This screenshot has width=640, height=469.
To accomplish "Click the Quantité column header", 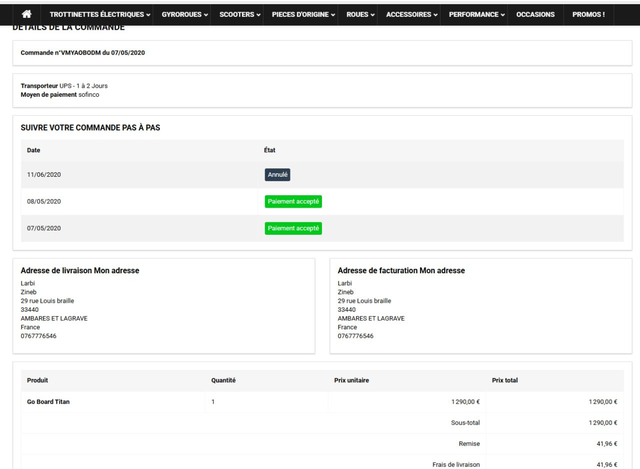I will point(223,380).
